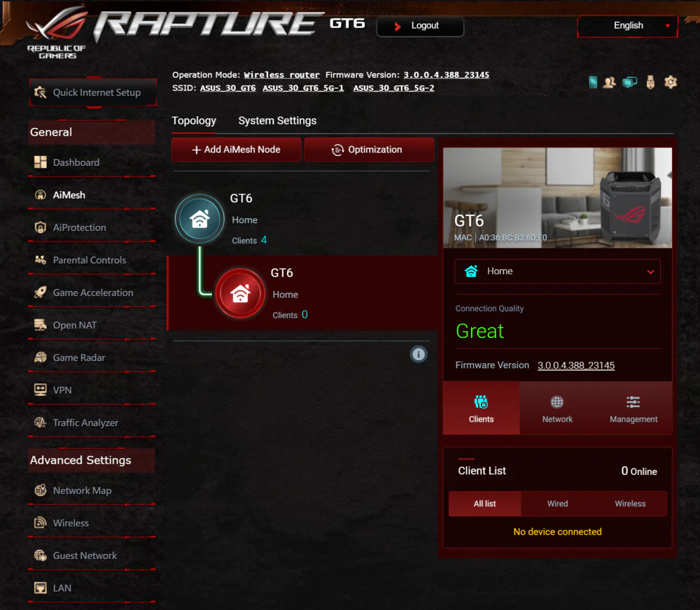Select the Management tab in node panel
The width and height of the screenshot is (700, 610).
pos(633,408)
